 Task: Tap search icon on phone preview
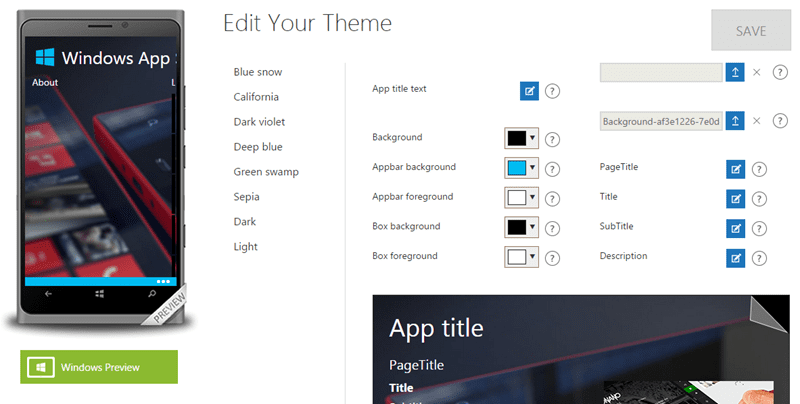152,294
